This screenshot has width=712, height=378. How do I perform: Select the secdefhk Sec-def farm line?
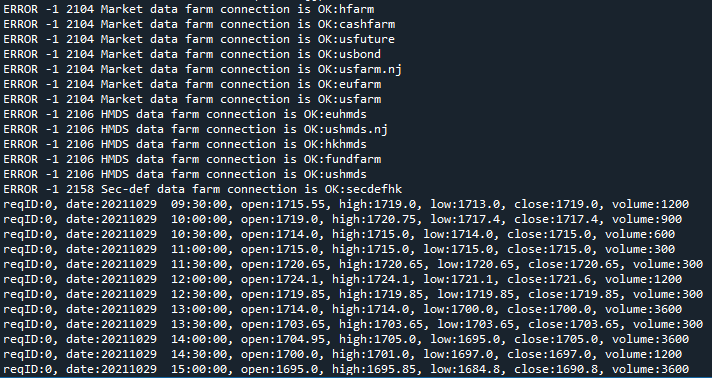click(x=203, y=189)
